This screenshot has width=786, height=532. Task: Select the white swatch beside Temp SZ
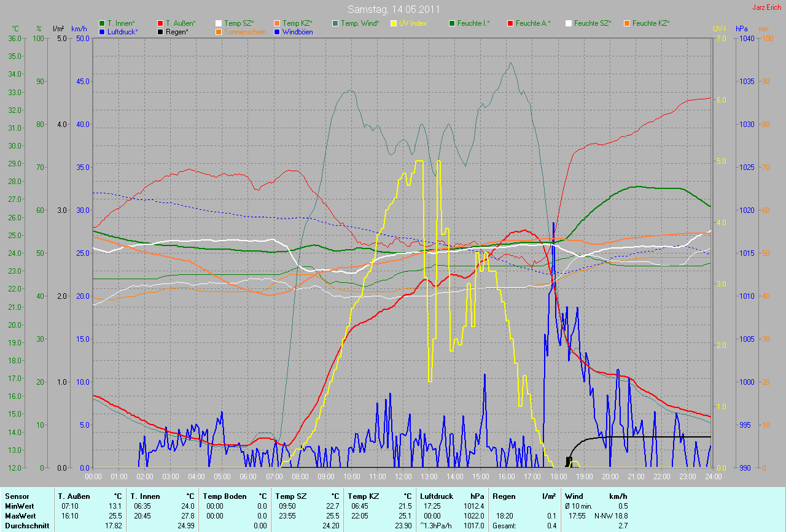click(x=219, y=23)
